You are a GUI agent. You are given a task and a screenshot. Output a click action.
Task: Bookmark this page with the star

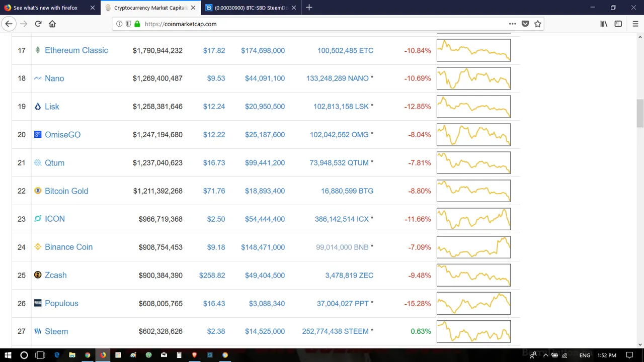pos(538,24)
